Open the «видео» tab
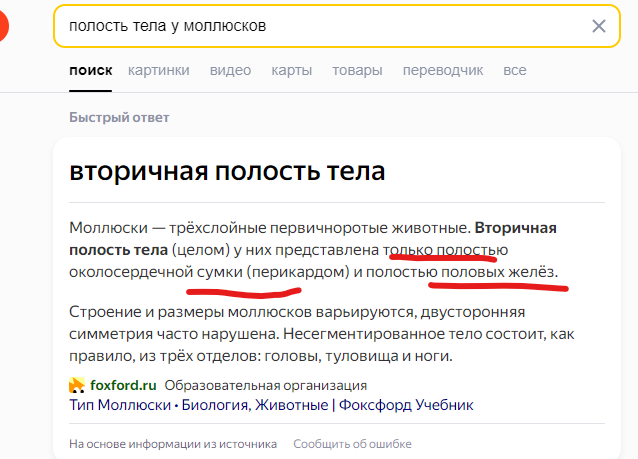Viewport: 638px width, 459px height. [x=230, y=71]
